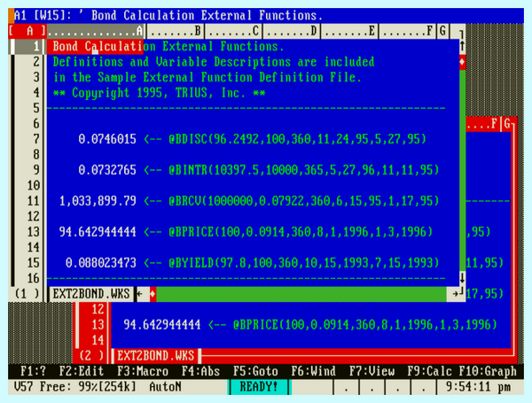Select row 7 header in window 1
The image size is (532, 403).
point(30,139)
